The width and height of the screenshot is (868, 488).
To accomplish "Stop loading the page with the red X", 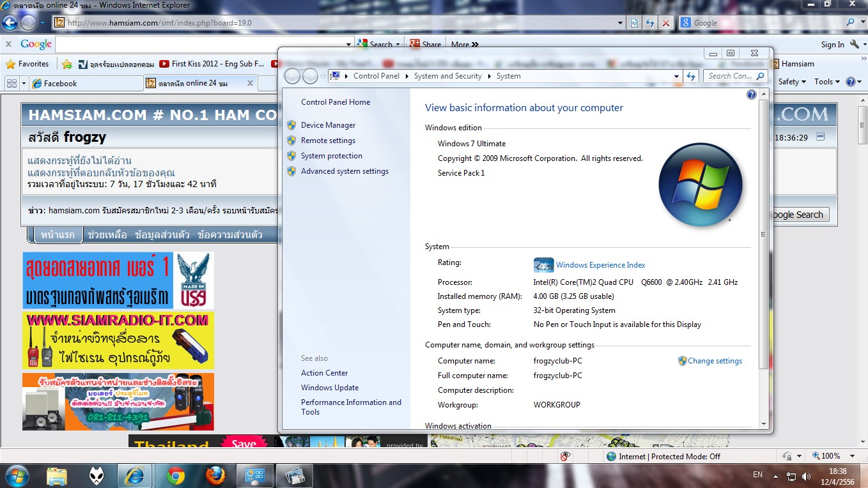I will (666, 23).
